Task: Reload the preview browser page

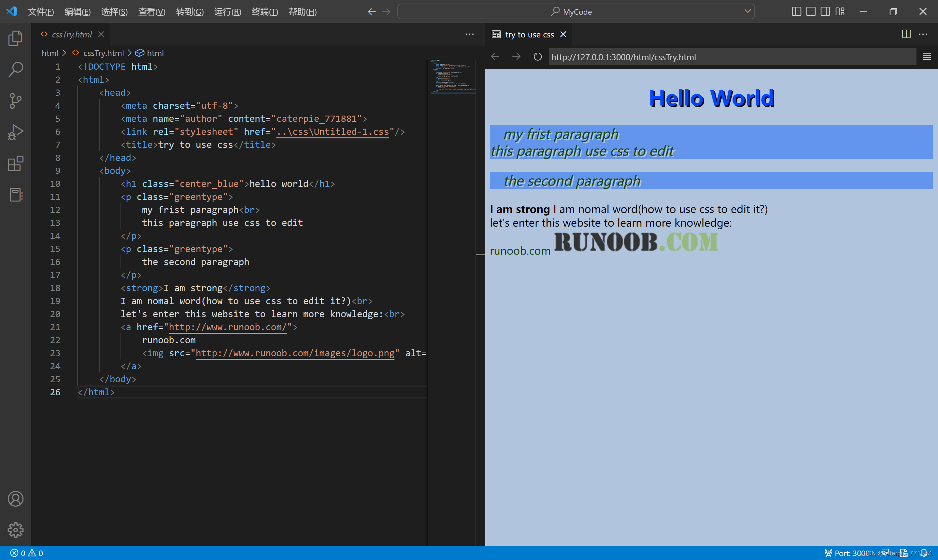Action: point(537,57)
